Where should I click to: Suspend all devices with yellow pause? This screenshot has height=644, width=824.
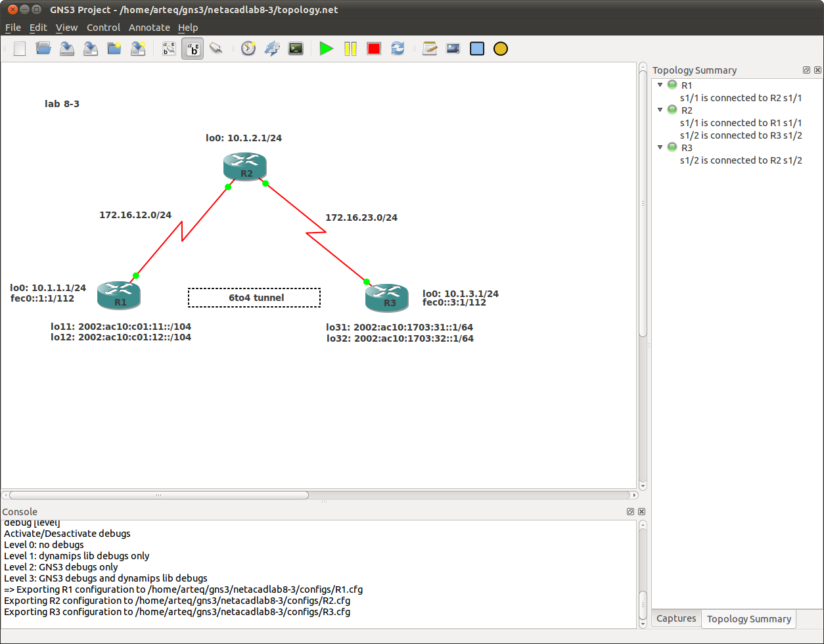(350, 49)
